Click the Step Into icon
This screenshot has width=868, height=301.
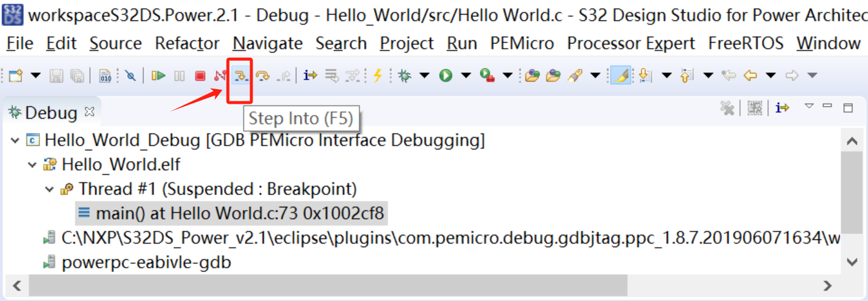241,75
